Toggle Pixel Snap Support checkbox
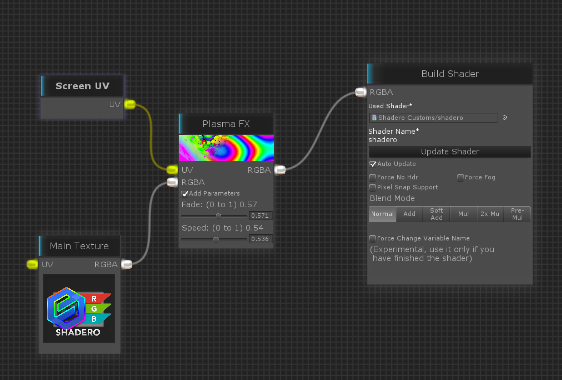 373,187
